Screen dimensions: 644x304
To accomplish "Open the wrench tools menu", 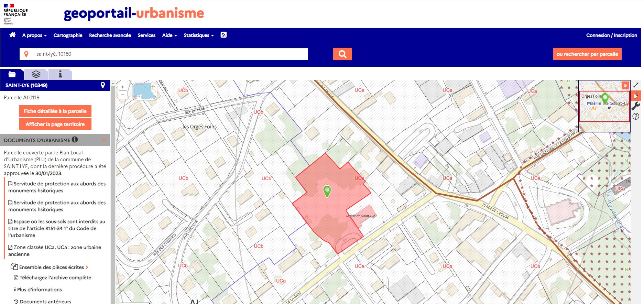I will click(636, 106).
